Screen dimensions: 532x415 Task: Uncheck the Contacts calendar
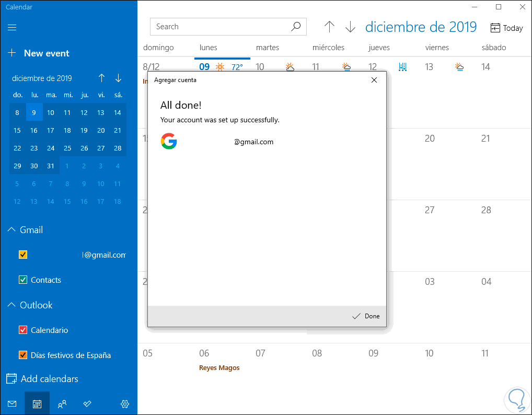23,280
